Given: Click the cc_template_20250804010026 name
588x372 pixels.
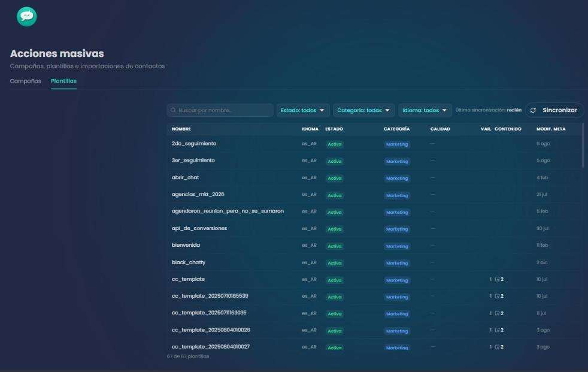Looking at the screenshot, I should coord(211,330).
